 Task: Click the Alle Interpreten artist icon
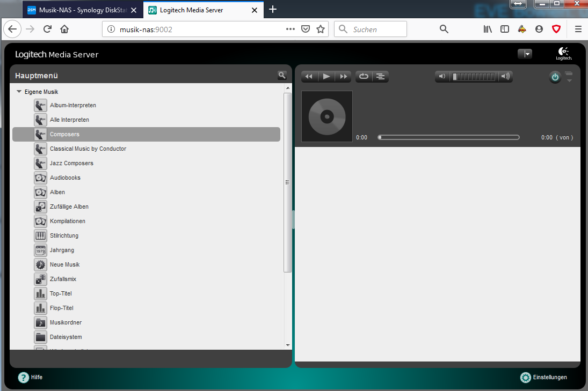(x=40, y=120)
